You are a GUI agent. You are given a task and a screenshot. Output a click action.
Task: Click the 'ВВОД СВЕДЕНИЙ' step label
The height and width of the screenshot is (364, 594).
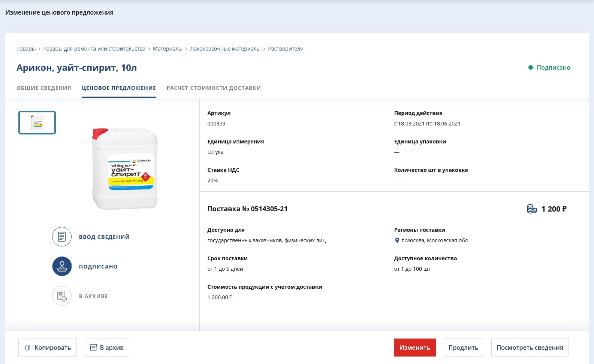104,237
